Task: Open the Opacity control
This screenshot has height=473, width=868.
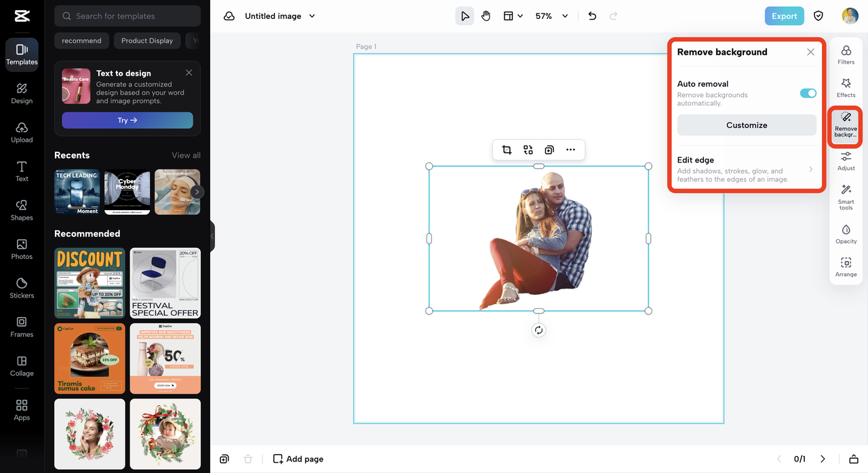Action: pos(846,234)
